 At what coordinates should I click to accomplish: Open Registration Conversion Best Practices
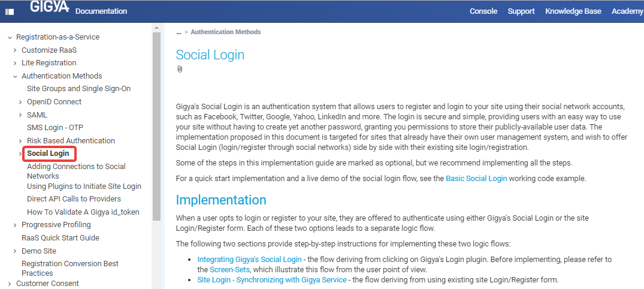pyautogui.click(x=70, y=268)
